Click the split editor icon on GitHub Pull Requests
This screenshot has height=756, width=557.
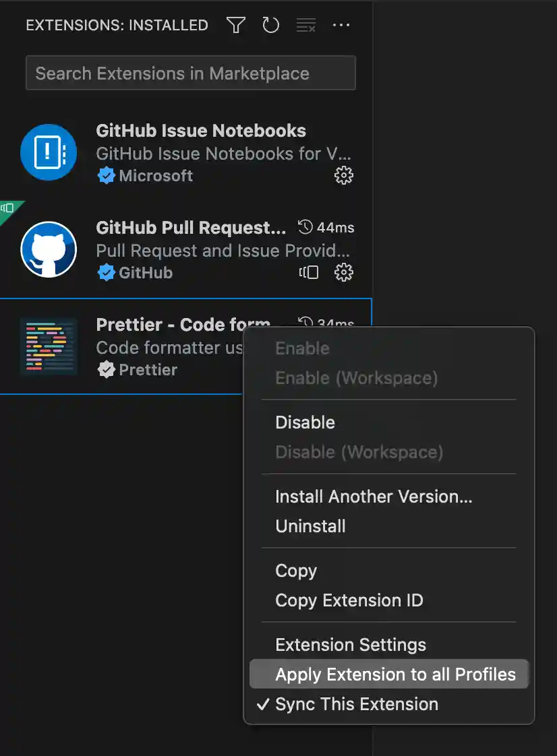[308, 272]
